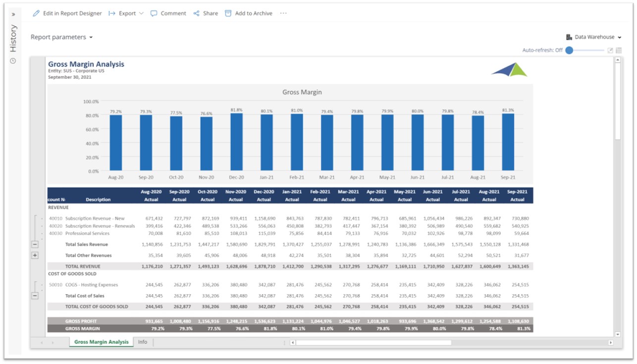Image resolution: width=637 pixels, height=364 pixels.
Task: Switch to the Info sheet tab
Action: click(x=143, y=342)
